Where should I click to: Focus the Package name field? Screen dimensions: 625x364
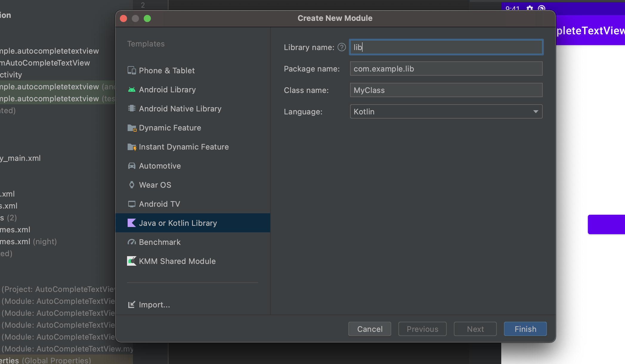[446, 69]
